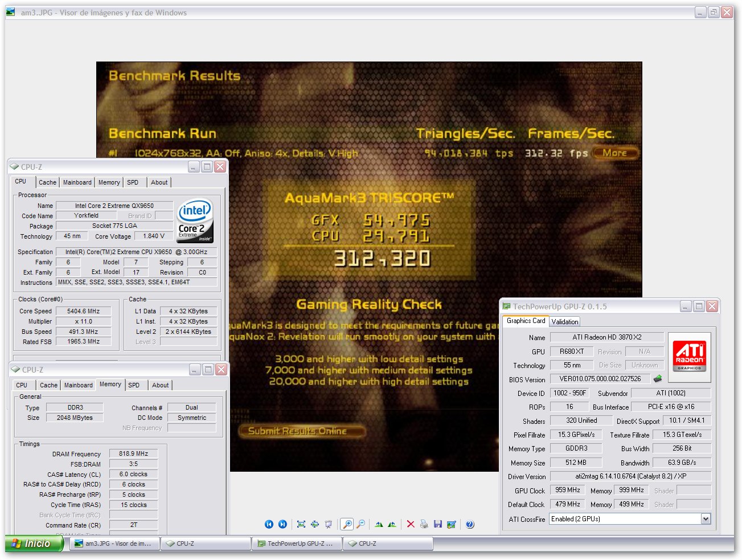Click the GPU Clock value '959 MHz'
The image size is (742, 560).
pyautogui.click(x=568, y=490)
